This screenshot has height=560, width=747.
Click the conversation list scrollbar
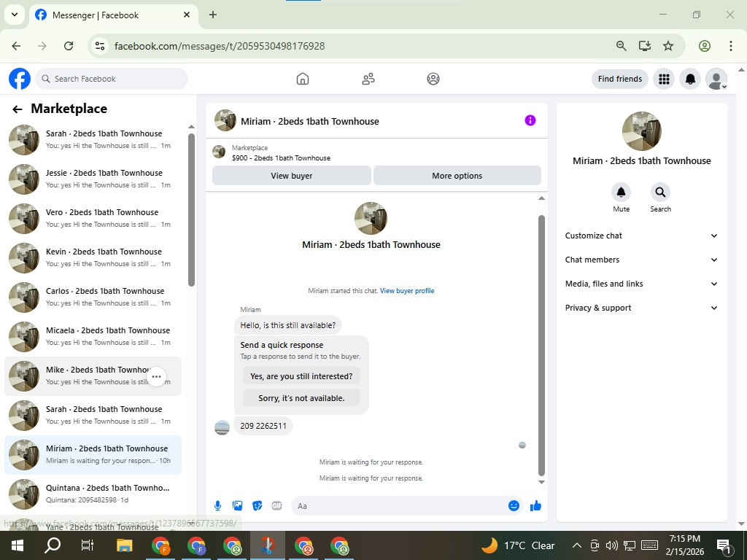coord(191,209)
